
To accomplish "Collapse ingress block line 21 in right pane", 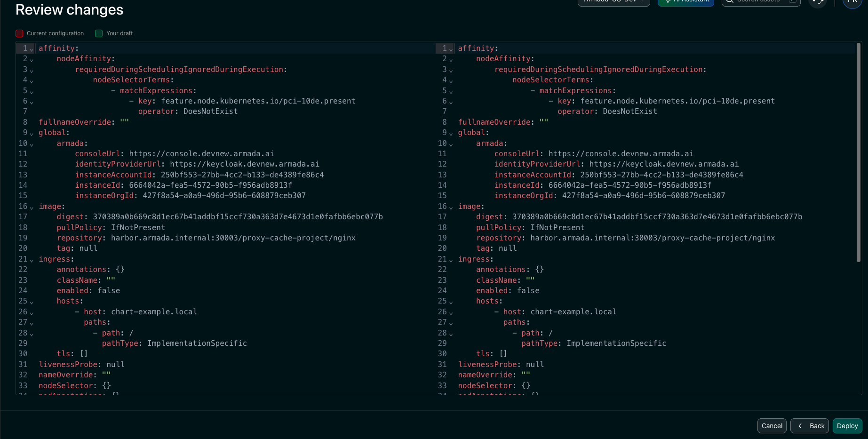I will click(x=451, y=260).
